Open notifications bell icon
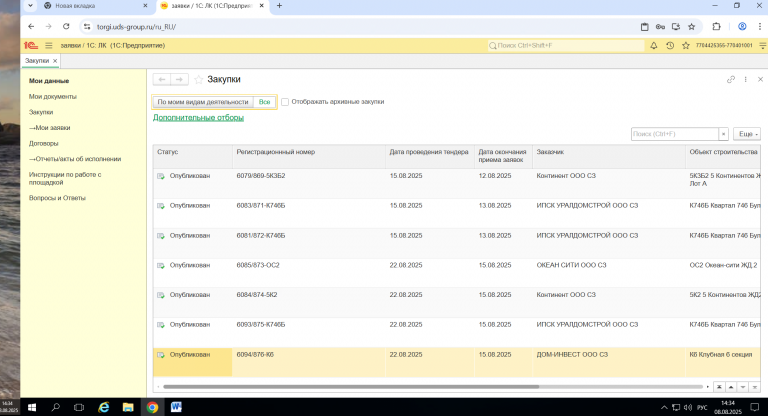768x416 pixels. 654,46
